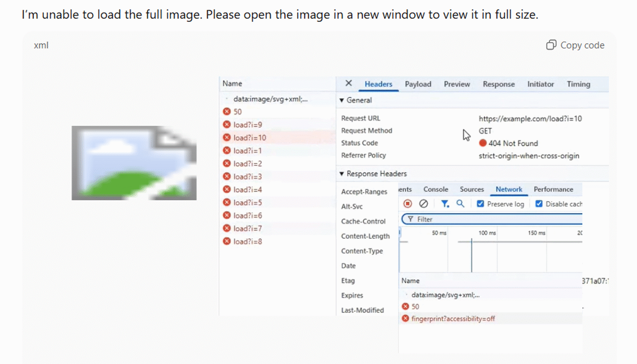
Task: Close the request details panel
Action: [x=349, y=84]
